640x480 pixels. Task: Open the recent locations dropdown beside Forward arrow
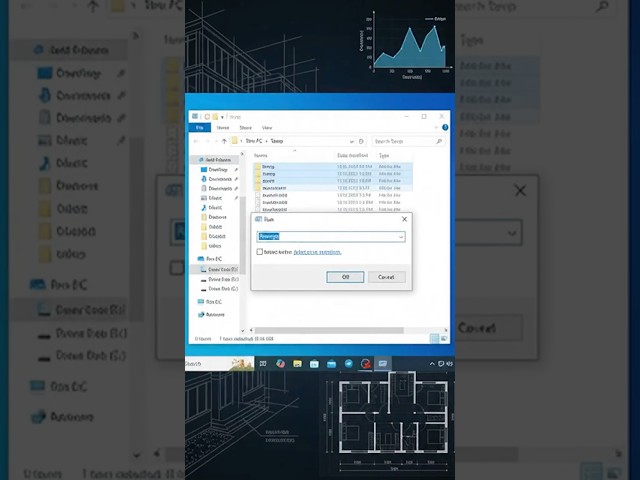point(215,142)
